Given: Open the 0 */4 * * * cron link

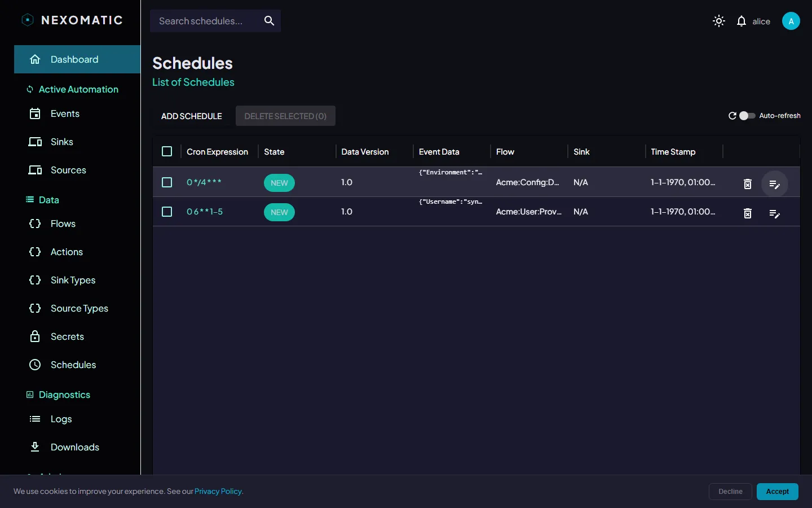Looking at the screenshot, I should click(x=204, y=182).
